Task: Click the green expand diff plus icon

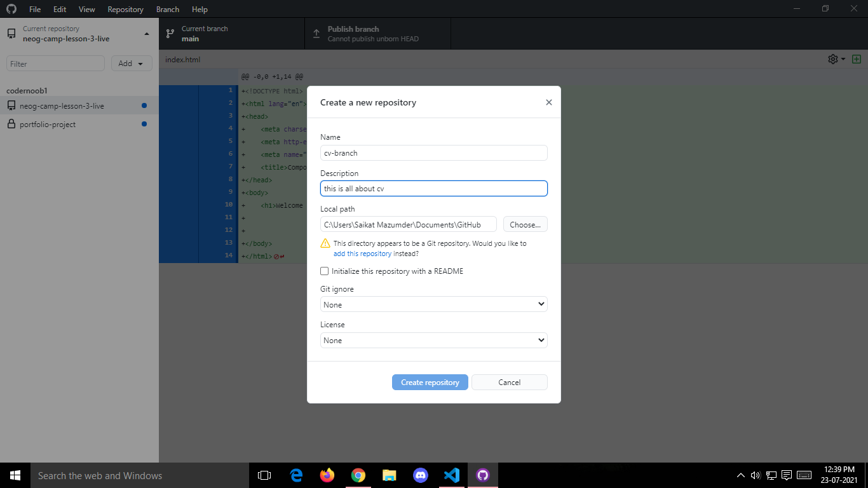Action: [x=857, y=59]
